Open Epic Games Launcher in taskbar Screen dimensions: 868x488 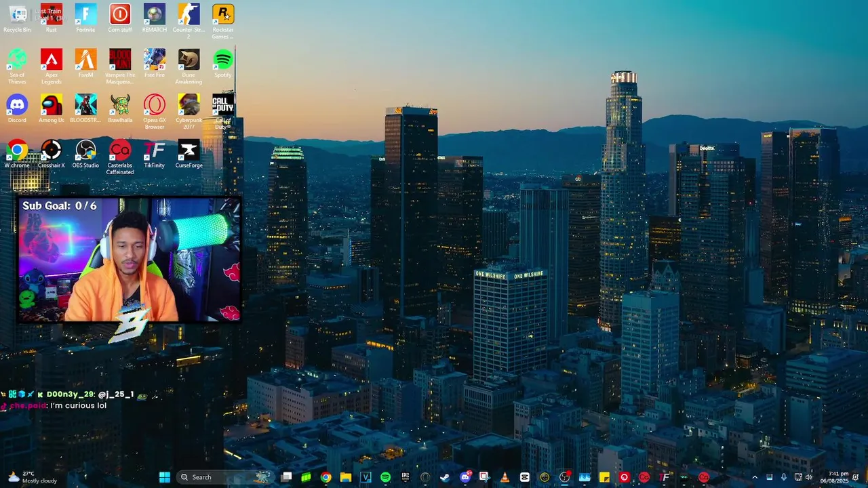click(406, 477)
